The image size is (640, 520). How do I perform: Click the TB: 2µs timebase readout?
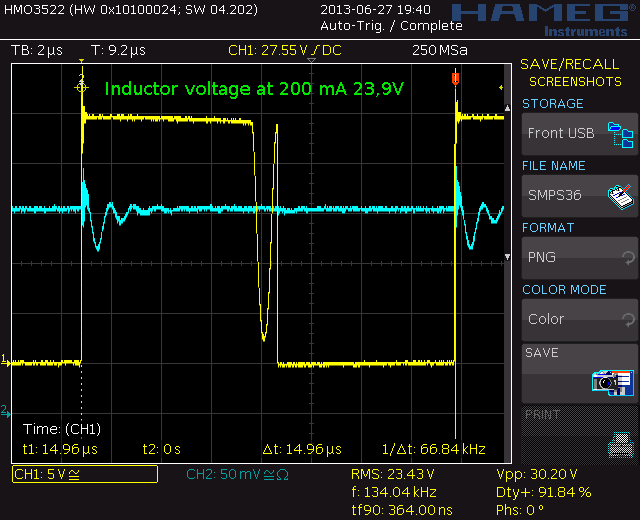tap(39, 50)
